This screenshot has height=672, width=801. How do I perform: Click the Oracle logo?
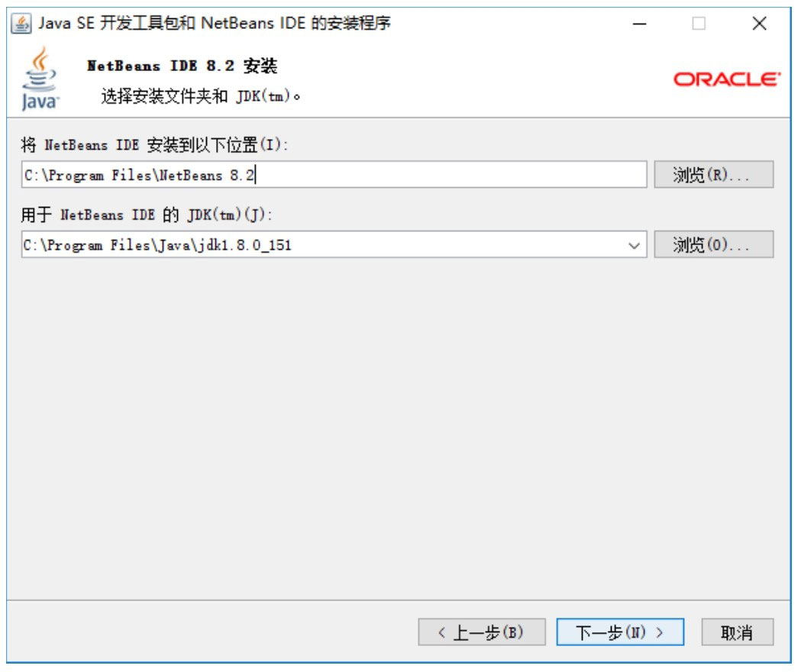(726, 79)
